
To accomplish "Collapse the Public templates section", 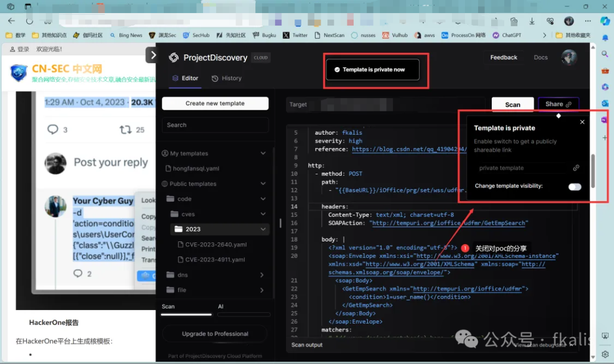I will coord(263,184).
